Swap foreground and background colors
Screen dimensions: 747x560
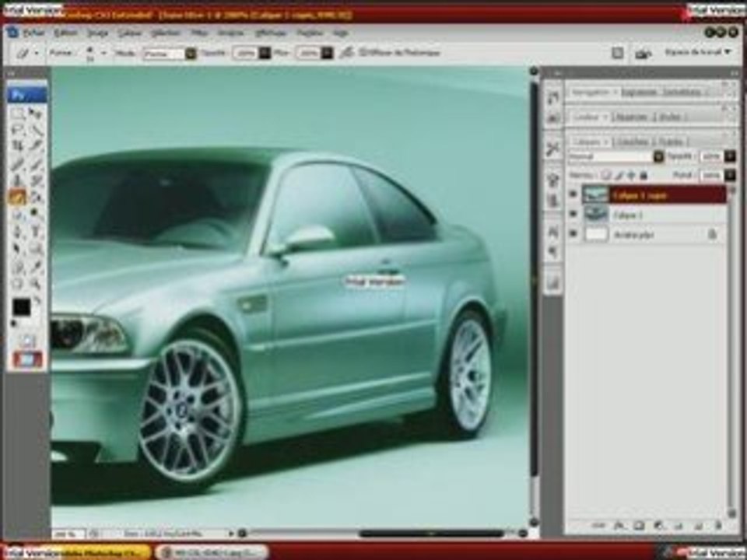click(x=37, y=302)
